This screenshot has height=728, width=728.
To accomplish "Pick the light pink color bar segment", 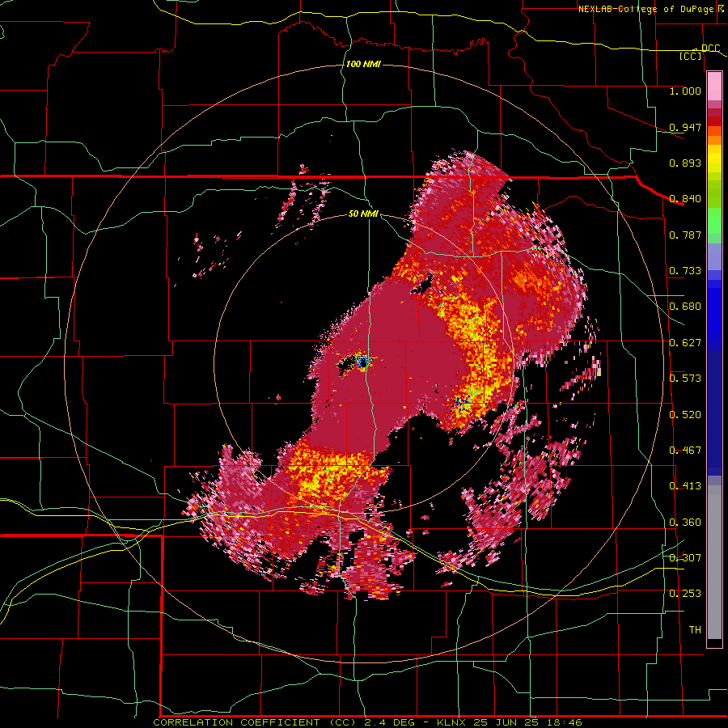I will click(x=714, y=87).
